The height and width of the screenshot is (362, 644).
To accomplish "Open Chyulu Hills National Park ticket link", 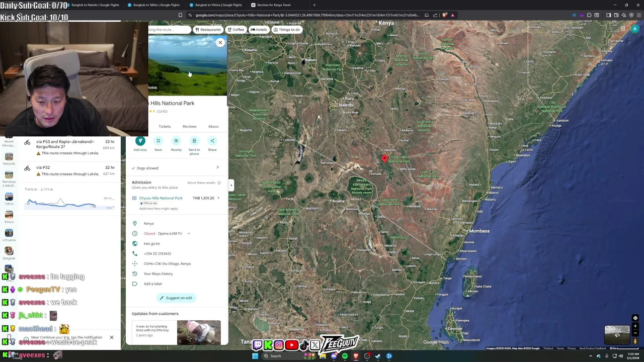I will point(161,198).
